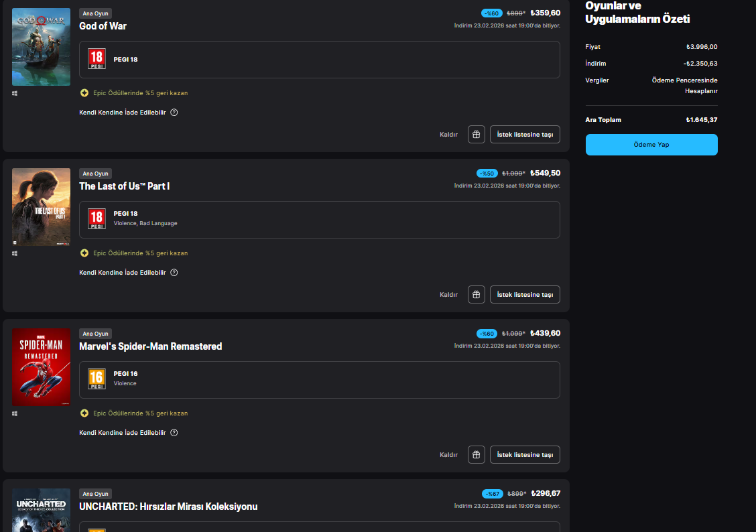This screenshot has height=532, width=756.
Task: Click PEGI 16 rating badge for Spider-Man Remastered
Action: tap(97, 379)
